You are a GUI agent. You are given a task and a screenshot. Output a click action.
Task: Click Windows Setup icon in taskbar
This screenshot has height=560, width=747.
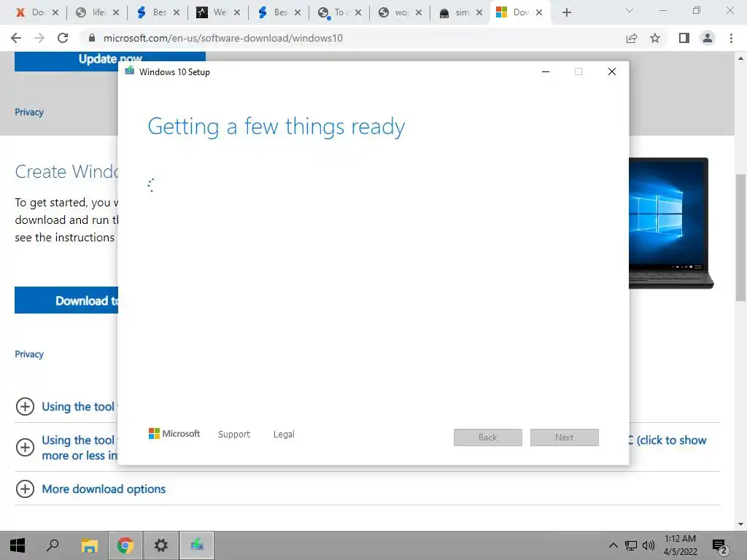click(x=197, y=545)
